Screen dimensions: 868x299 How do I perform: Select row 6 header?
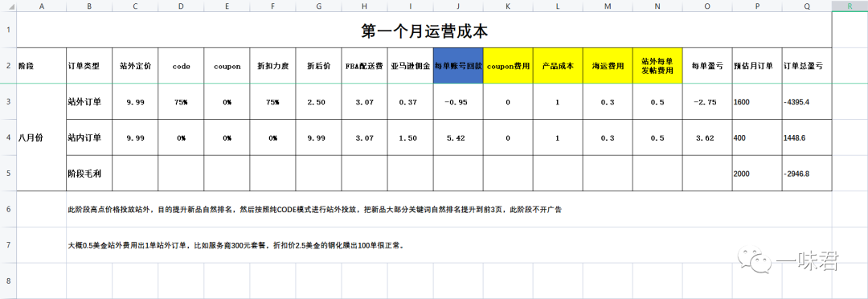pyautogui.click(x=8, y=209)
